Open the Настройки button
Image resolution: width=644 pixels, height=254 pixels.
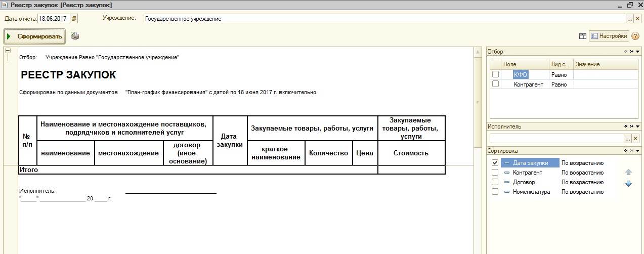coord(609,36)
